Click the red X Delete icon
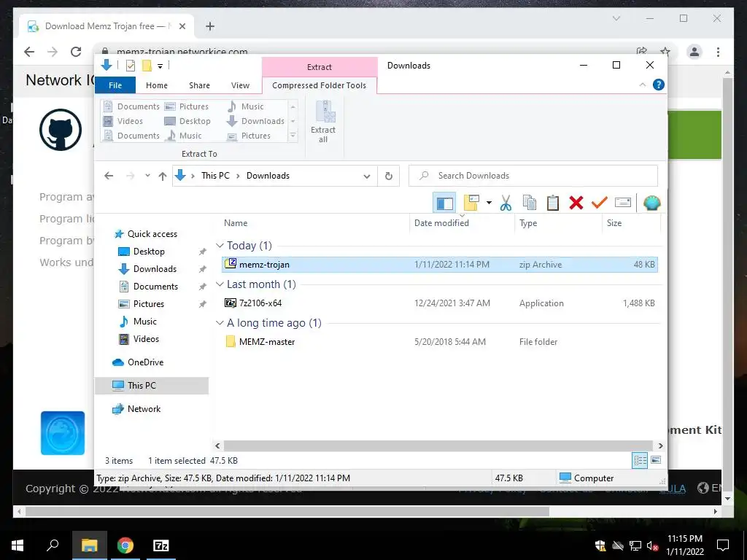747x560 pixels. pyautogui.click(x=576, y=203)
